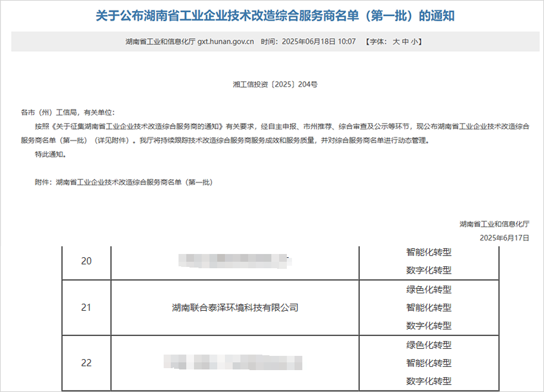
Task: Click the 特此通知 line
Action: pos(50,155)
